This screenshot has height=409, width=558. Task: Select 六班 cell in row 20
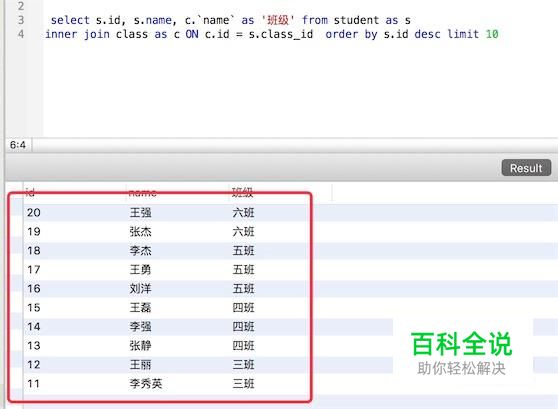click(243, 213)
